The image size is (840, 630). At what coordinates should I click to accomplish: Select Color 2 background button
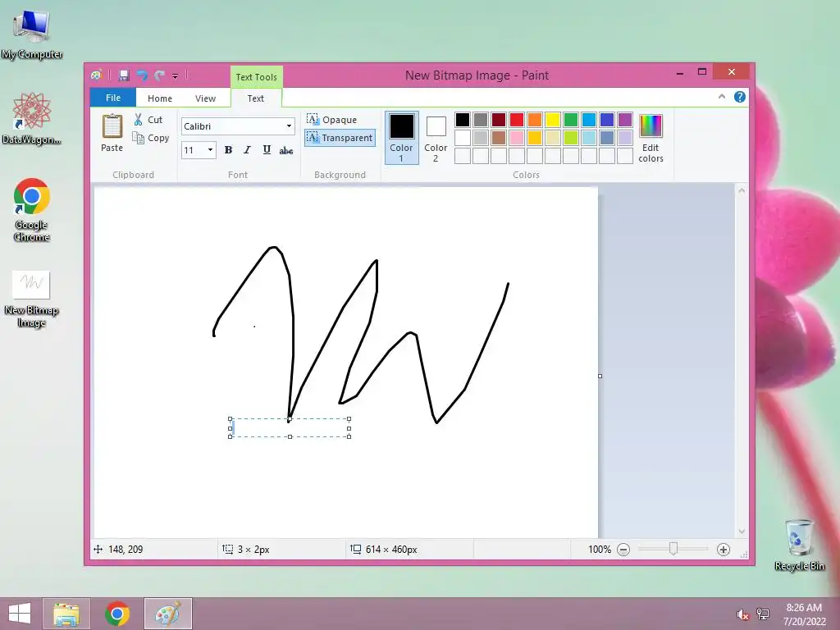[x=436, y=138]
